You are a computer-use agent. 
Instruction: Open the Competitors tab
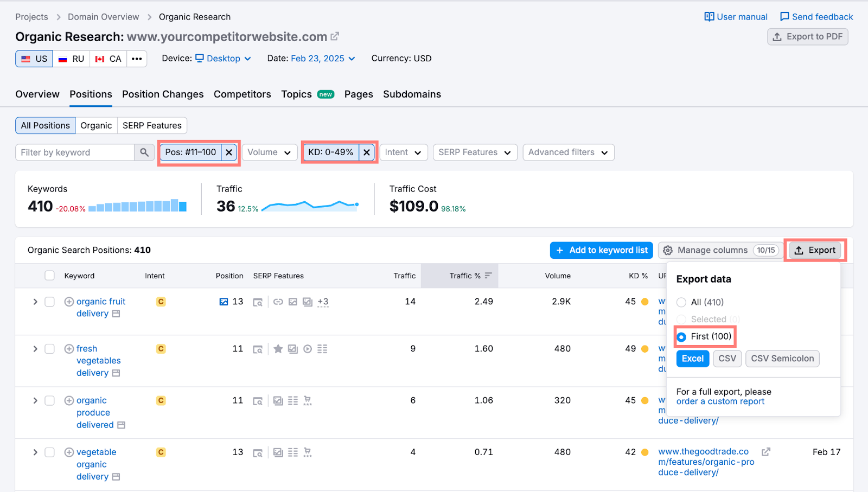242,94
